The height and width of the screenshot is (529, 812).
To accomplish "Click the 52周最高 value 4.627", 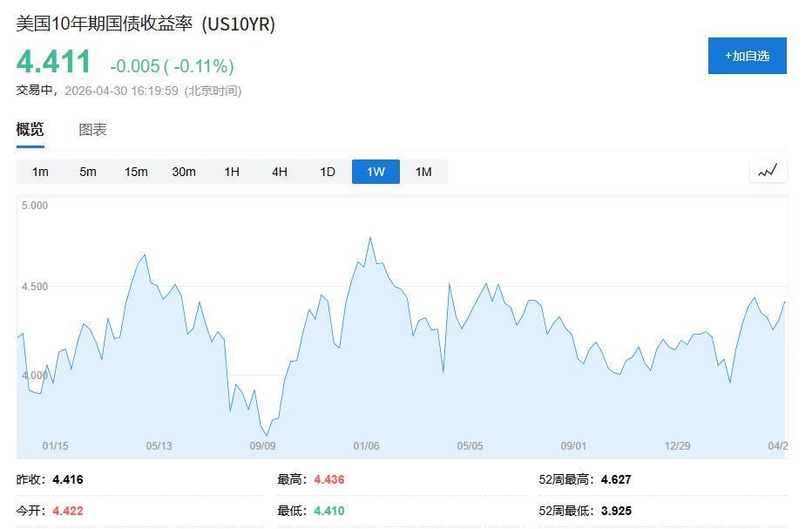I will (616, 479).
